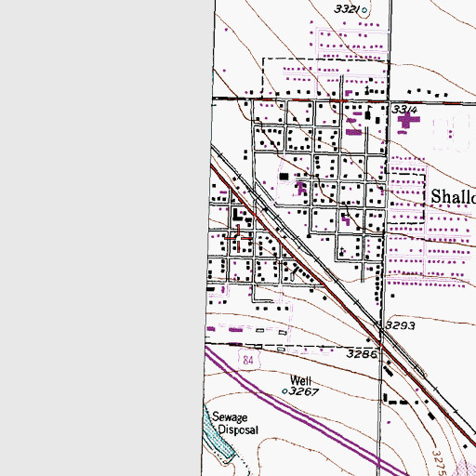Click the spot elevation circle near 3321
The image size is (476, 476).
coord(364,10)
